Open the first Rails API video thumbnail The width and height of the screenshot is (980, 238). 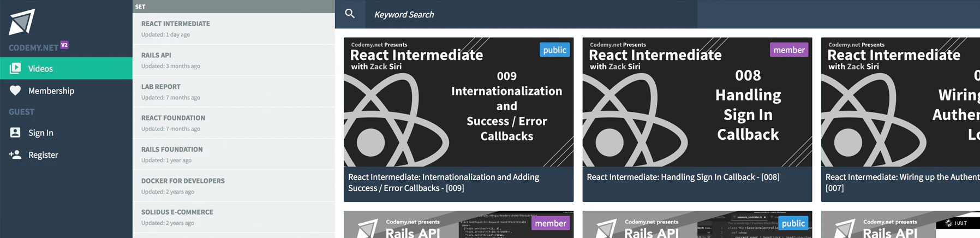(458, 224)
